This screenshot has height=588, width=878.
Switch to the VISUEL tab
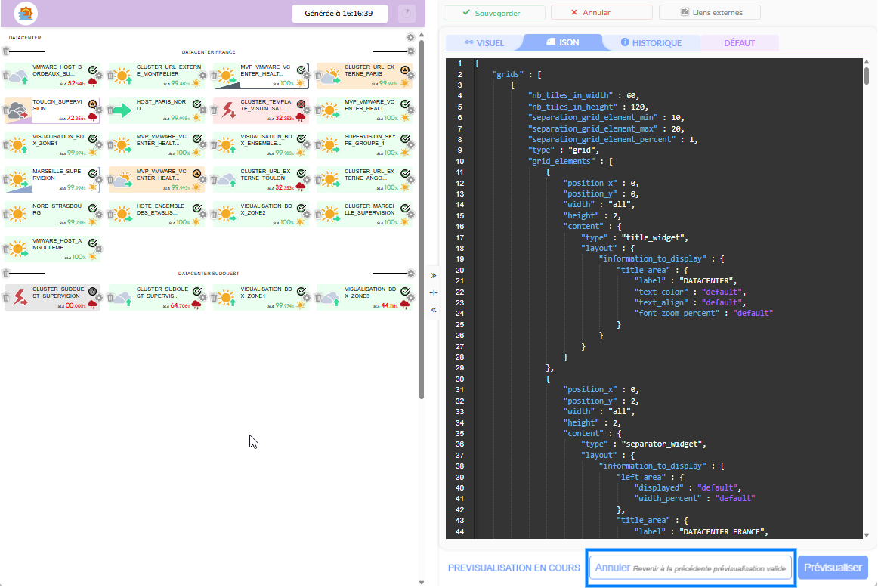coord(484,43)
